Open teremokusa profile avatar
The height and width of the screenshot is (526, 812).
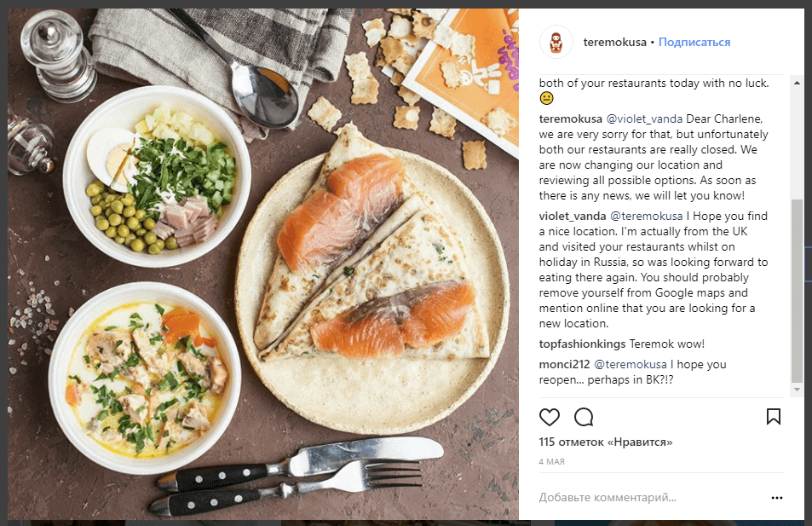click(x=556, y=42)
